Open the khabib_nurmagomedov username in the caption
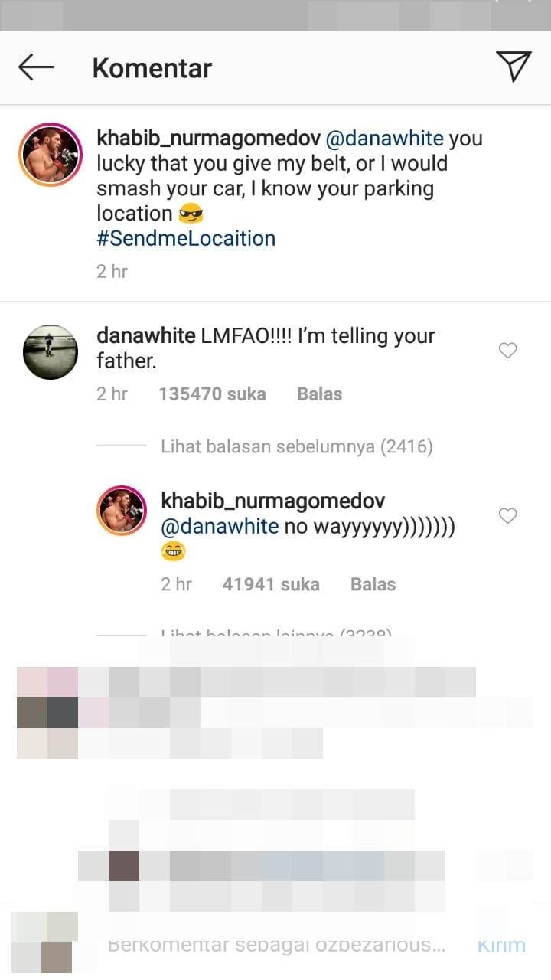The width and height of the screenshot is (551, 980). [208, 139]
